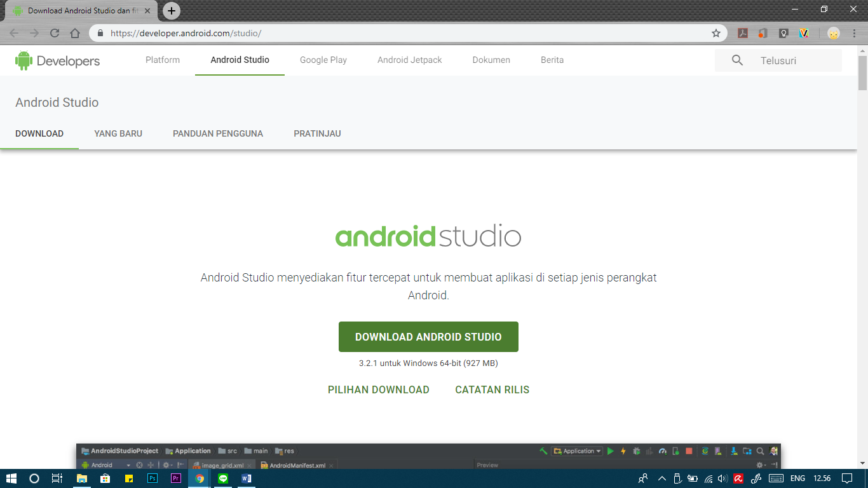
Task: Open Microsoft Store from the taskbar
Action: coord(105,478)
